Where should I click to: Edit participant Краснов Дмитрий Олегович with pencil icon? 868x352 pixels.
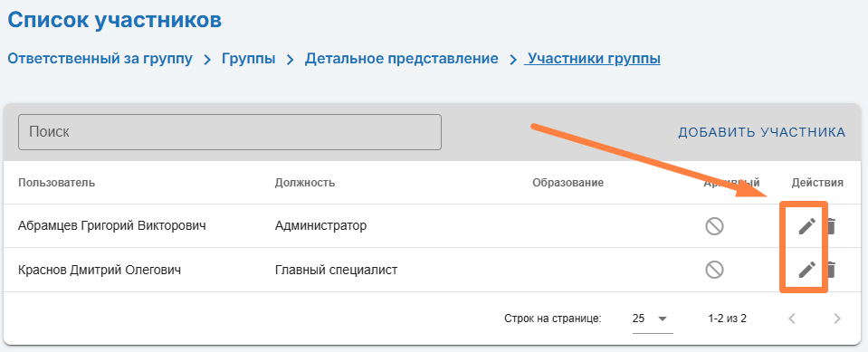[x=807, y=270]
